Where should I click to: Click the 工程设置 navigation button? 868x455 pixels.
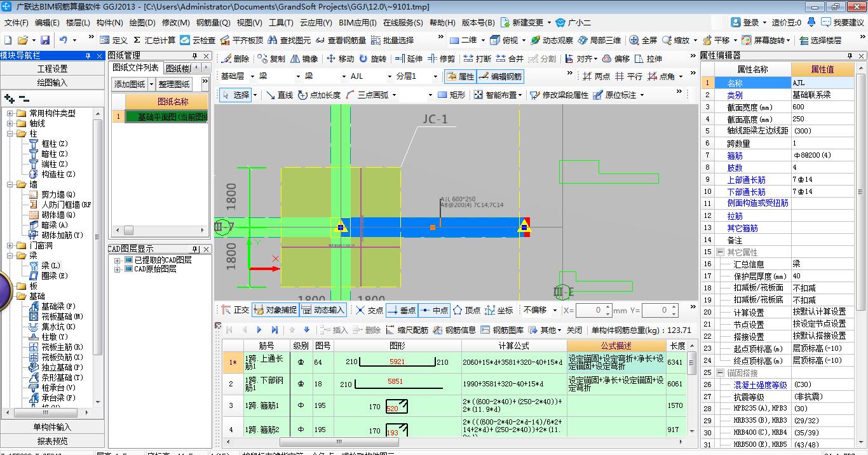coord(53,69)
